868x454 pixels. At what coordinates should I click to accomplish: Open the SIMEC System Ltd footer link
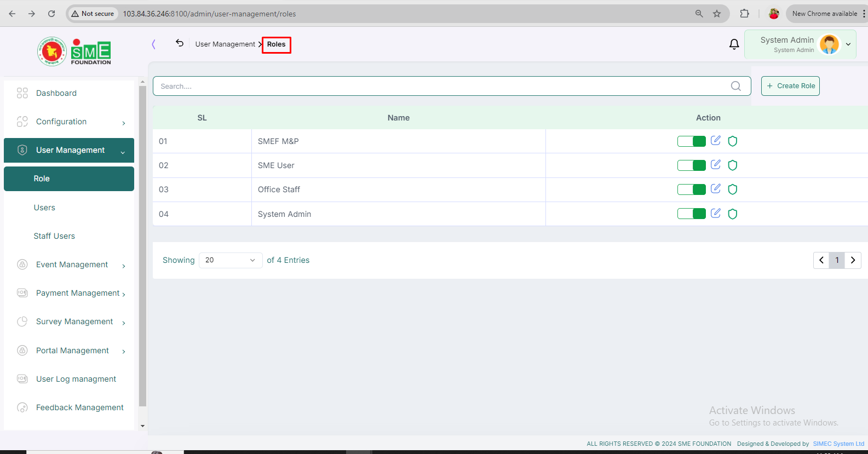point(838,444)
